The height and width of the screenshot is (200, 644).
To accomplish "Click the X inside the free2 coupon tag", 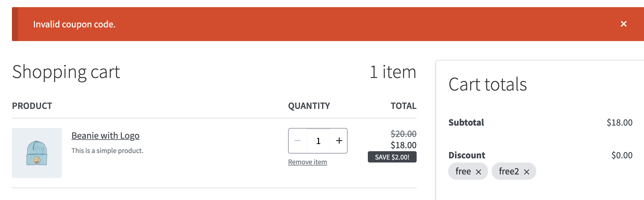I will (x=527, y=171).
